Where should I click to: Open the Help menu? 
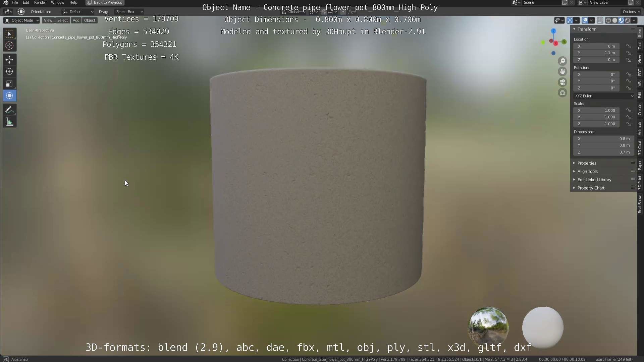point(73,2)
